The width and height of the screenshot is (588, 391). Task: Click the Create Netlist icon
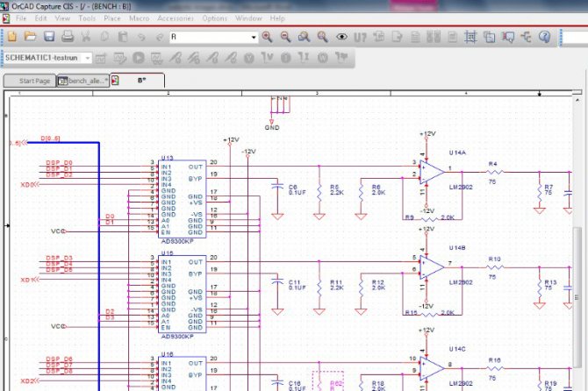click(x=415, y=37)
